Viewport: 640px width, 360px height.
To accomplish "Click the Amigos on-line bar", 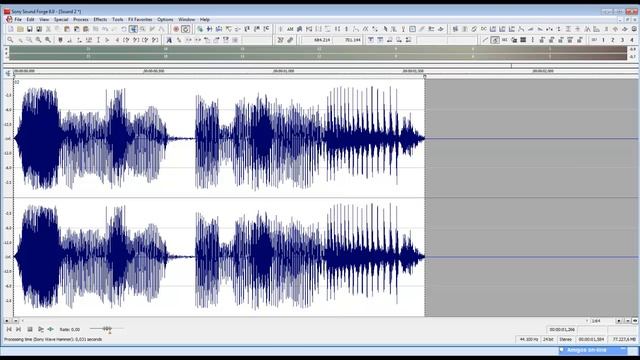I will pos(592,350).
